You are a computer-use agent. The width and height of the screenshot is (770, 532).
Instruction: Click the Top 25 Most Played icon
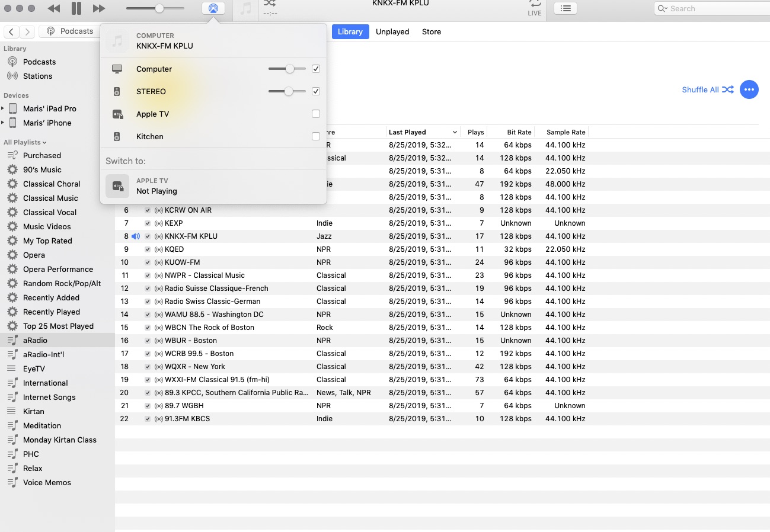tap(12, 326)
